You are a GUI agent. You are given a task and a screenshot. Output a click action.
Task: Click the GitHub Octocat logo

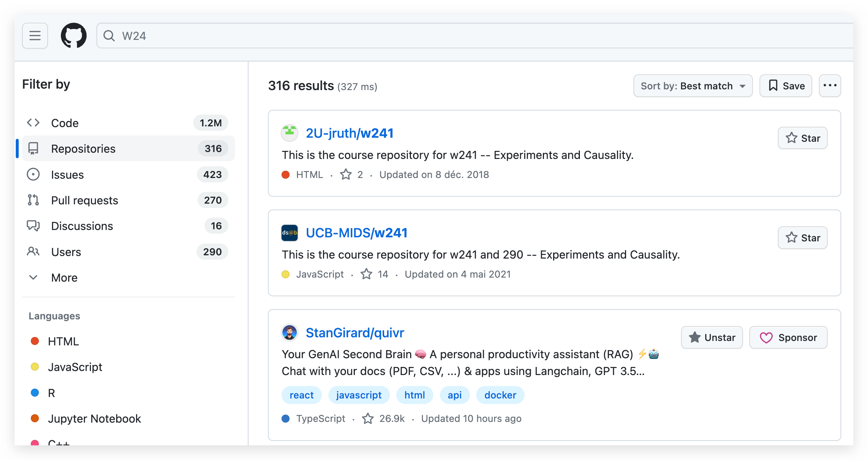(74, 36)
